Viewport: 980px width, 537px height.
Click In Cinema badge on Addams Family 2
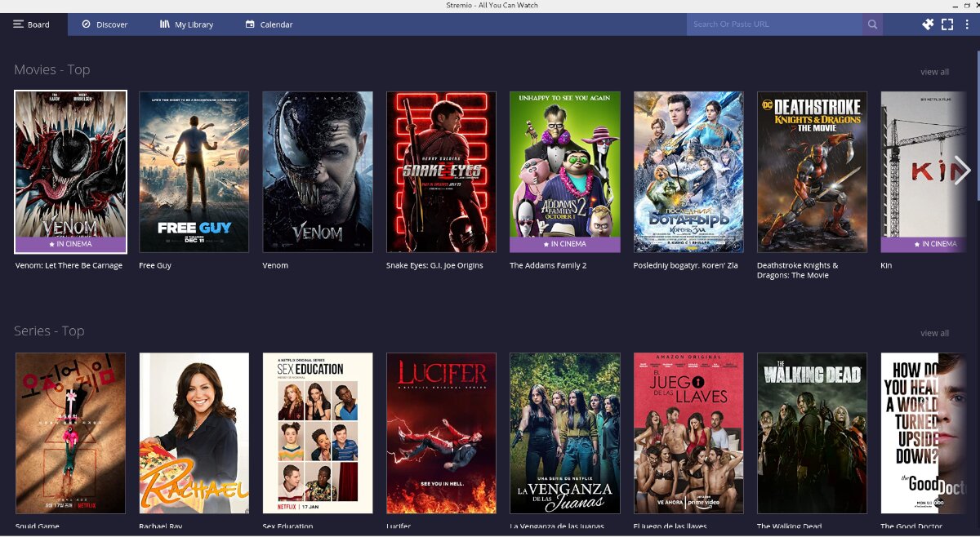click(565, 244)
